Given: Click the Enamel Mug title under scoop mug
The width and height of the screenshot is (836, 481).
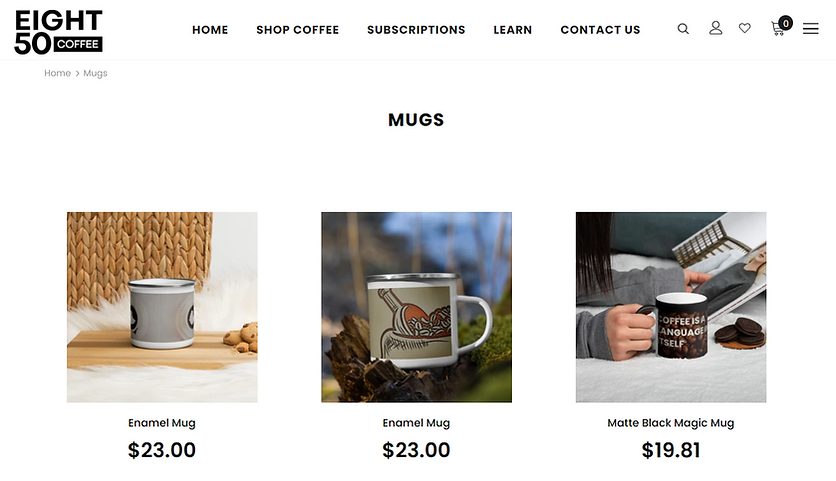Looking at the screenshot, I should coord(416,423).
